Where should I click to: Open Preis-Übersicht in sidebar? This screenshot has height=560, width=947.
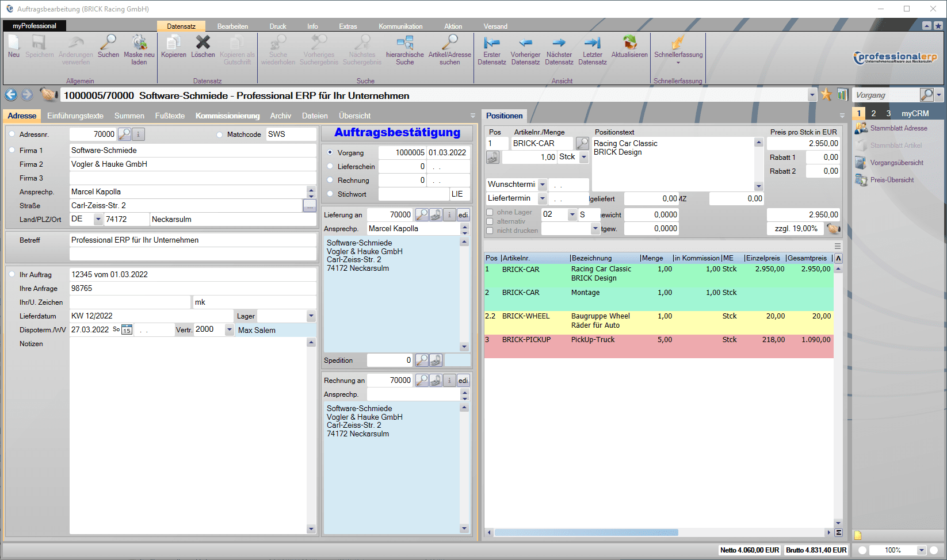click(x=892, y=180)
